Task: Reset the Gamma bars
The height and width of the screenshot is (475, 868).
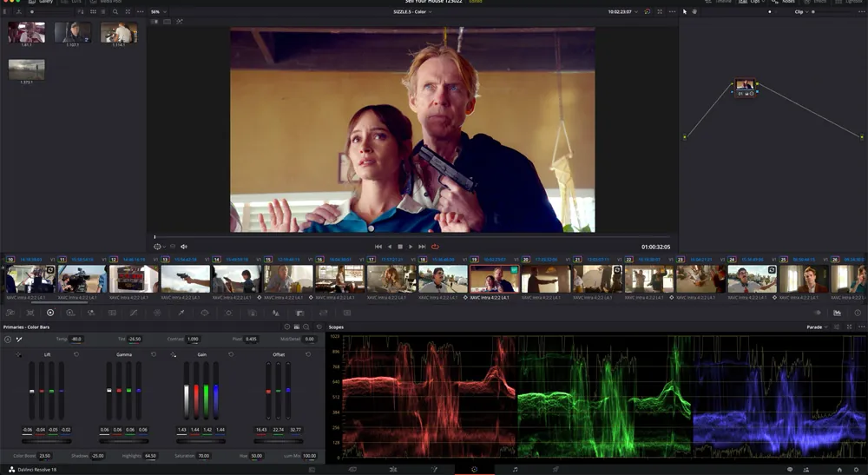Action: point(154,354)
